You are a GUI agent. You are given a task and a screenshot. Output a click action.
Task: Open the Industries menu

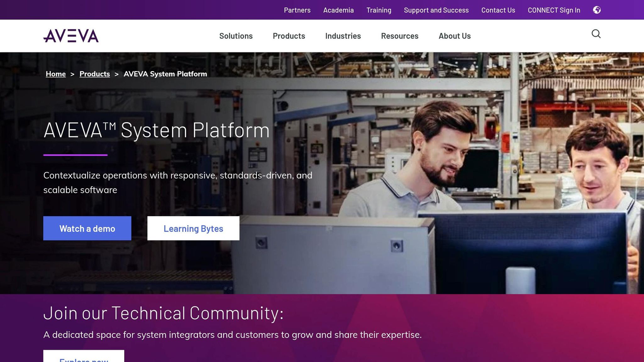343,36
